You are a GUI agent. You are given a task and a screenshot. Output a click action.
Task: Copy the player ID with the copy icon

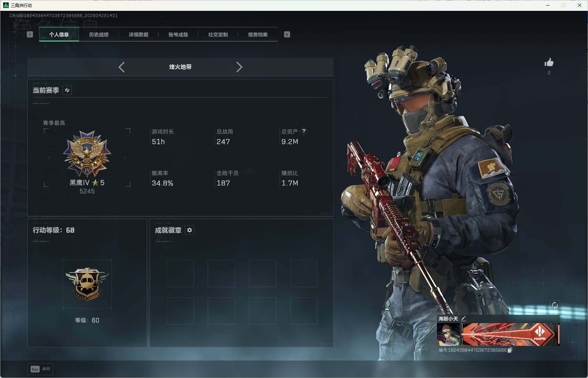pos(510,350)
